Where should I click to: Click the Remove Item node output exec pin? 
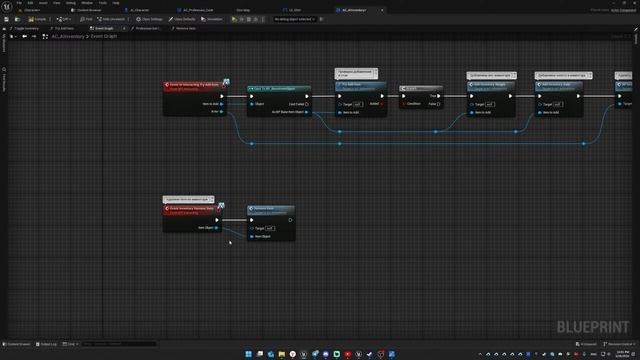coord(290,220)
